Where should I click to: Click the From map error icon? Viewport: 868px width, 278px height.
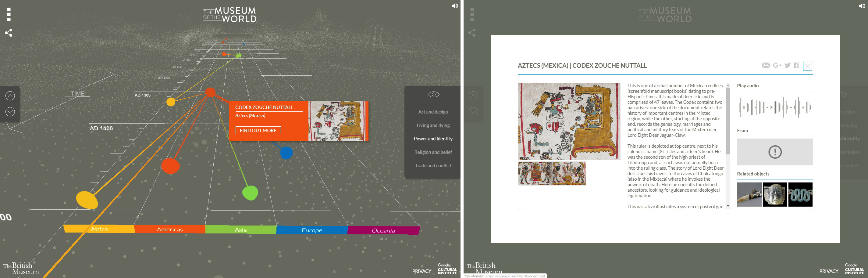click(x=775, y=152)
